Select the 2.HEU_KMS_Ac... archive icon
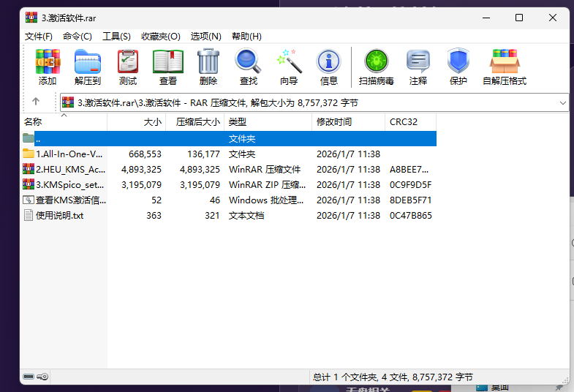Screen dimensions: 574x392 coord(29,169)
